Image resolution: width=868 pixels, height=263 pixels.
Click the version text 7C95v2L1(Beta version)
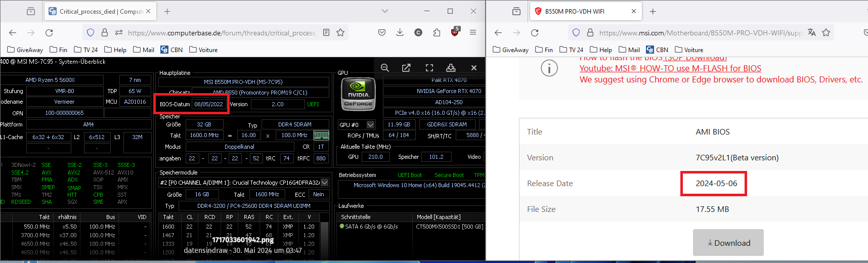[737, 157]
